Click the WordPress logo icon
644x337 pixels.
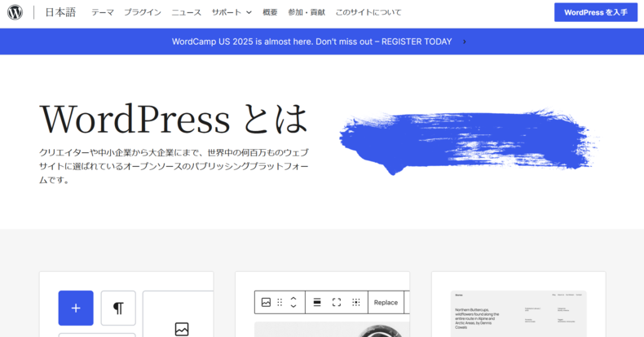coord(15,12)
